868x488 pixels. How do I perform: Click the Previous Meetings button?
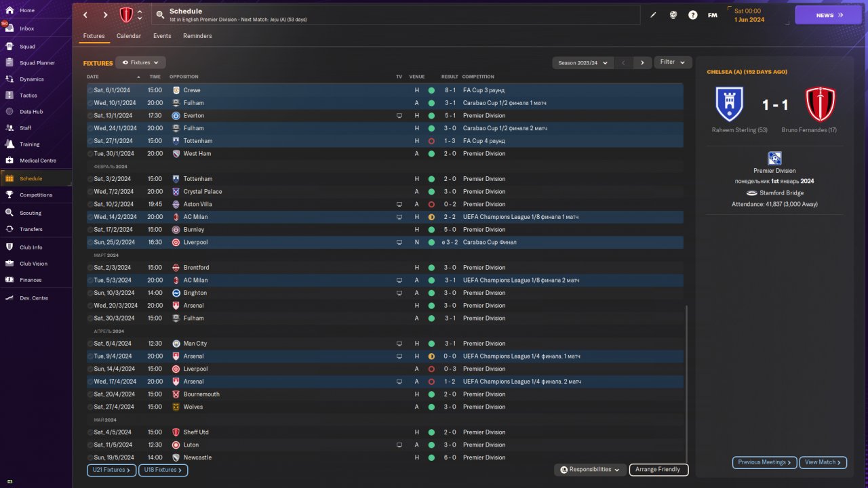[x=764, y=462]
